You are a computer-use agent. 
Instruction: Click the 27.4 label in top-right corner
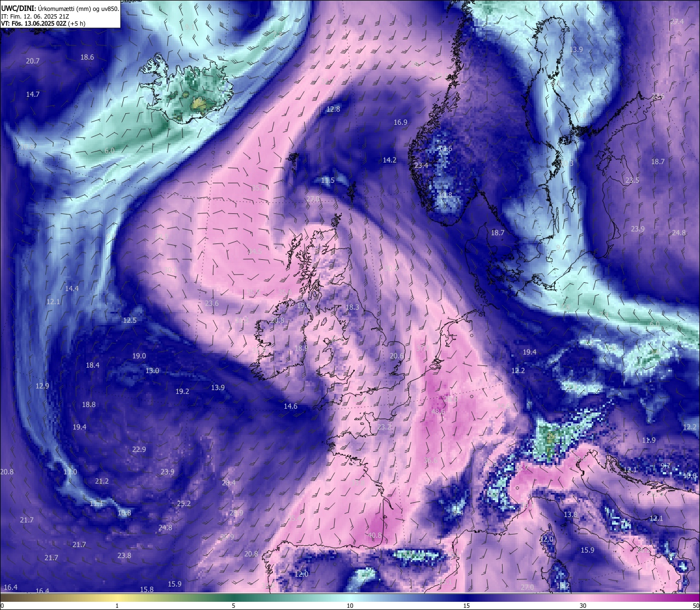677,21
